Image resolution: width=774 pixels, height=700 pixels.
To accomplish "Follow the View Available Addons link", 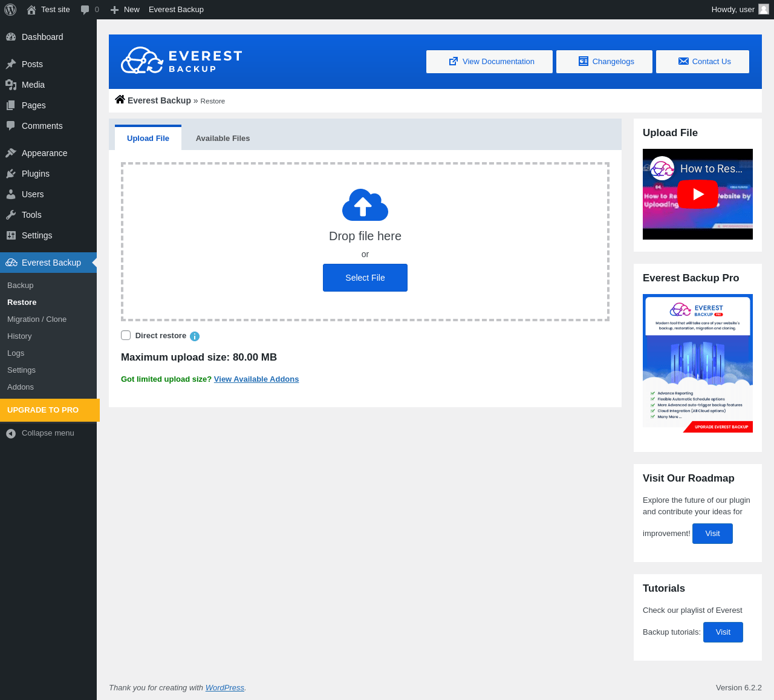I will click(256, 379).
